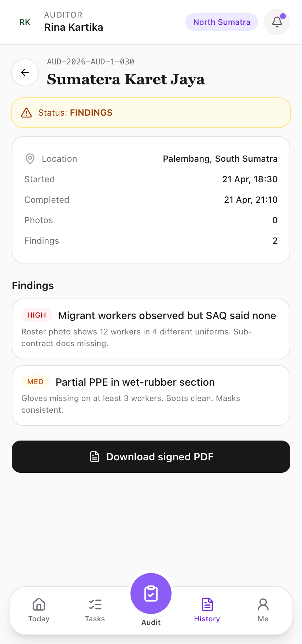Open the migrant workers finding card
The width and height of the screenshot is (302, 644).
151,329
